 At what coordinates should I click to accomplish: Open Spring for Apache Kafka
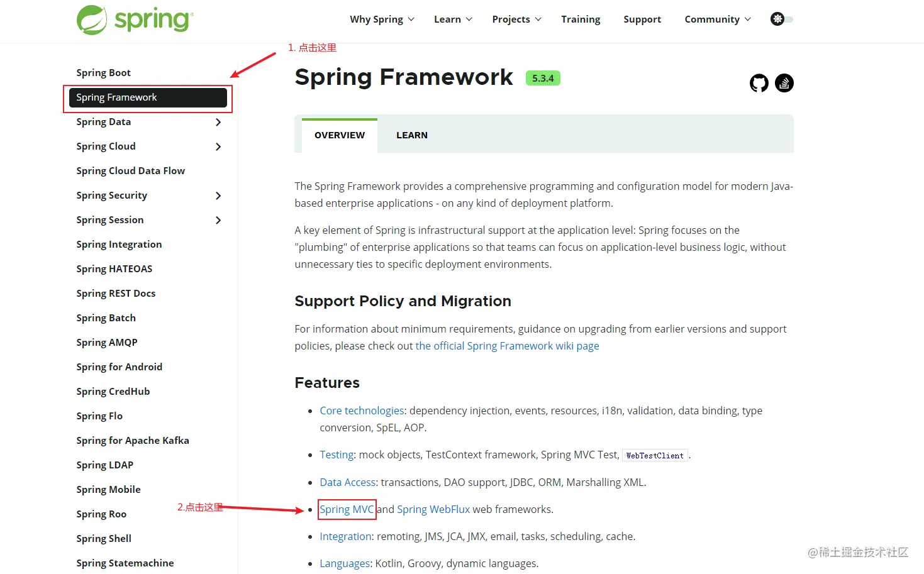pyautogui.click(x=133, y=441)
